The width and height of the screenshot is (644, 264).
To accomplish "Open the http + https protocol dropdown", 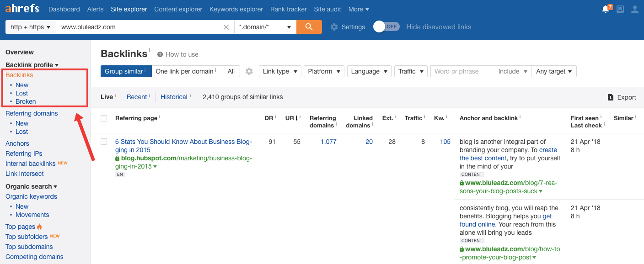I will pos(30,27).
